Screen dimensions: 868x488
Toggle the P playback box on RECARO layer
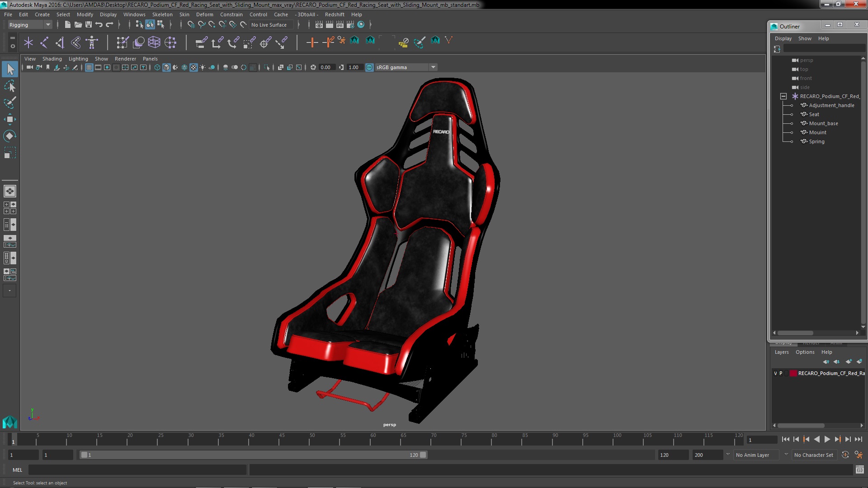(x=781, y=373)
